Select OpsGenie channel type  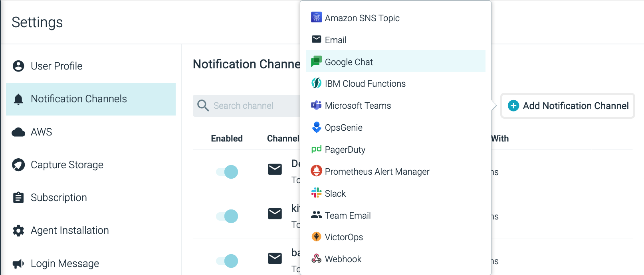coord(396,127)
